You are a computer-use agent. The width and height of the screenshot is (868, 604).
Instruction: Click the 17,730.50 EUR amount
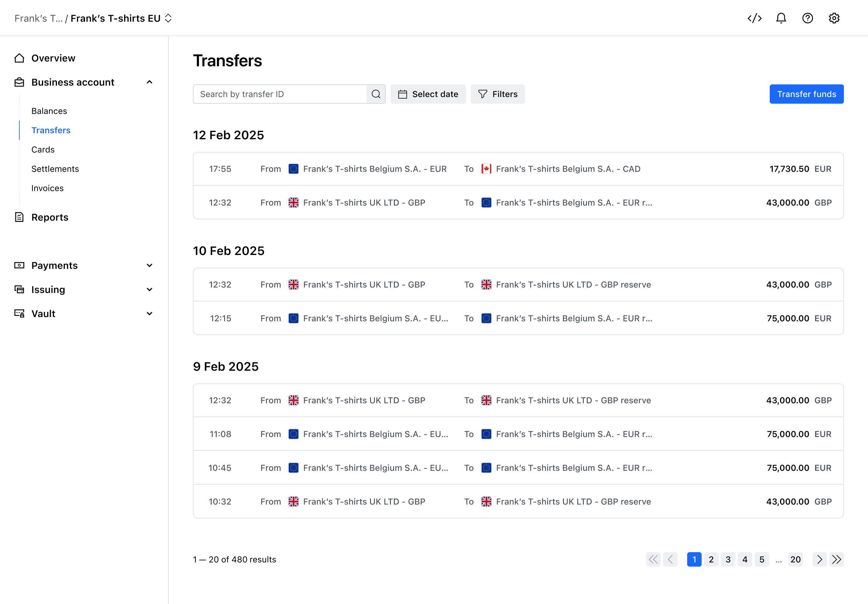pyautogui.click(x=800, y=169)
